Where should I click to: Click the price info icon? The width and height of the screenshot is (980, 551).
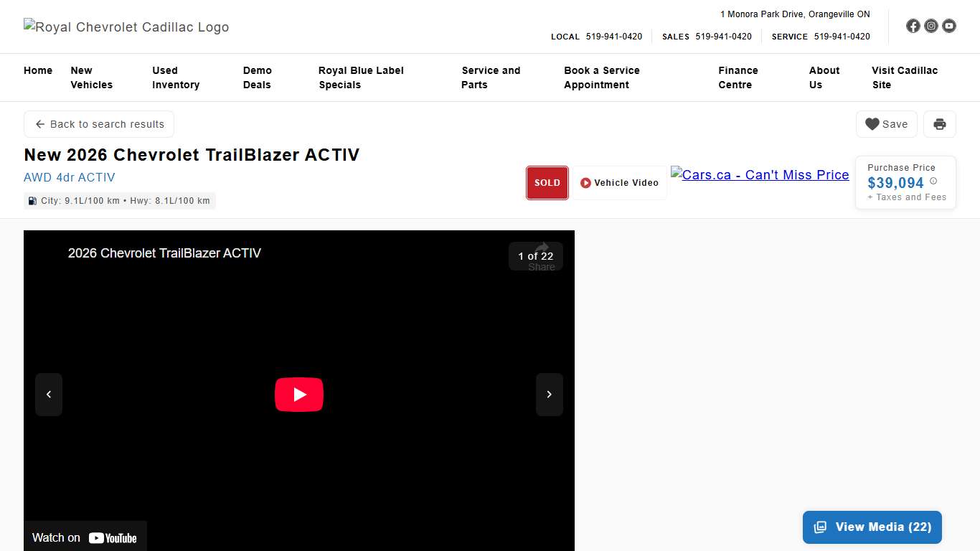[x=933, y=182]
